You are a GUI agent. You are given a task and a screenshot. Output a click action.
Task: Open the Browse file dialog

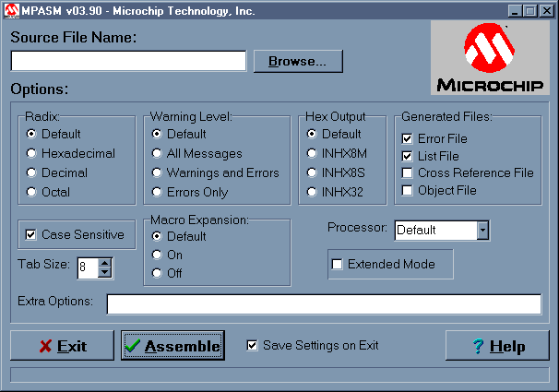click(298, 61)
